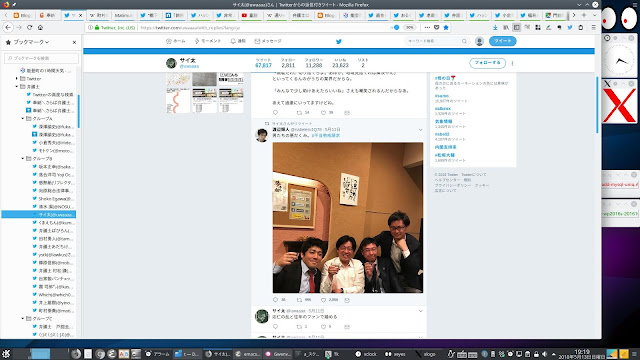
Task: Go back with the browser back arrow
Action: (x=8, y=27)
